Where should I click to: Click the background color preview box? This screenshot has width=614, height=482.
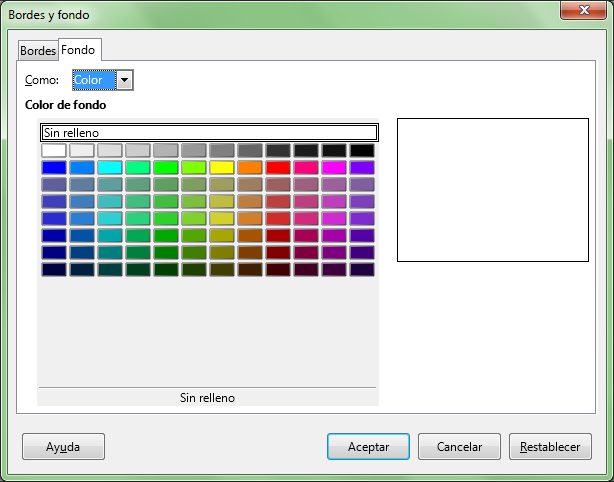click(493, 190)
